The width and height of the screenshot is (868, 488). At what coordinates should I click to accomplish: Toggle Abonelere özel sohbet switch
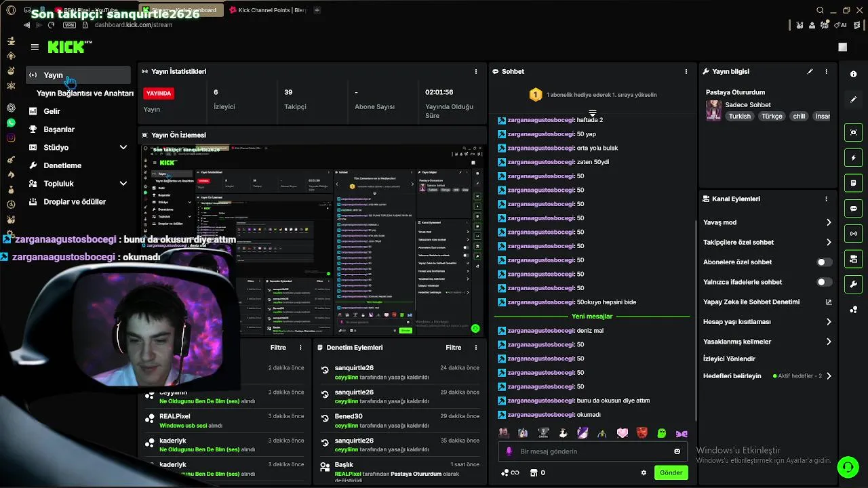tap(824, 262)
